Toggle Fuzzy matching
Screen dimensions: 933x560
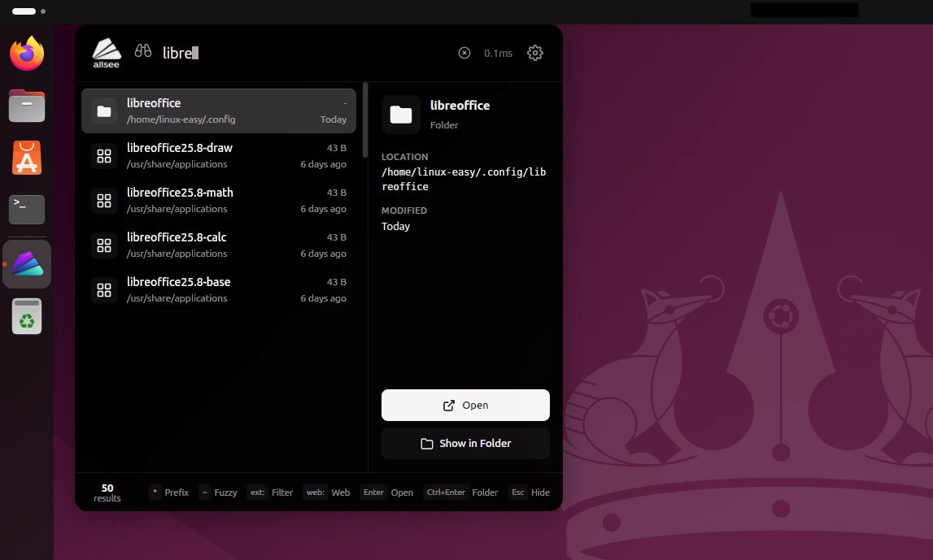coord(219,492)
